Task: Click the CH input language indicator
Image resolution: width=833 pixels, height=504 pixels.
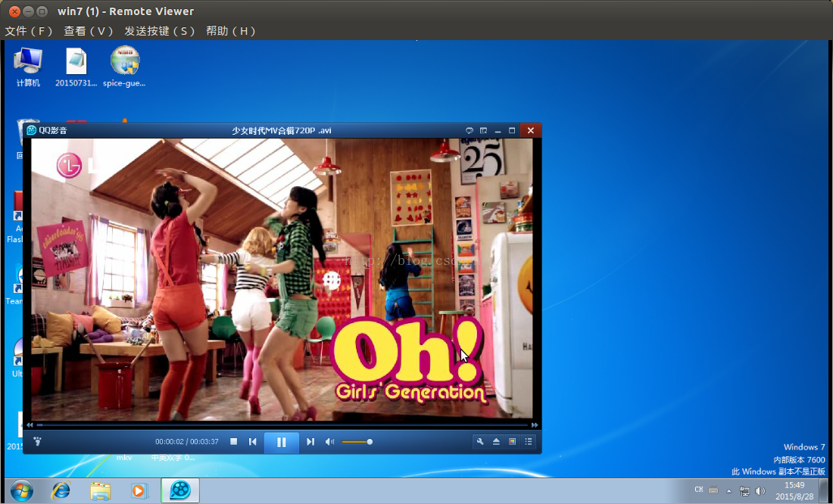Action: (699, 490)
